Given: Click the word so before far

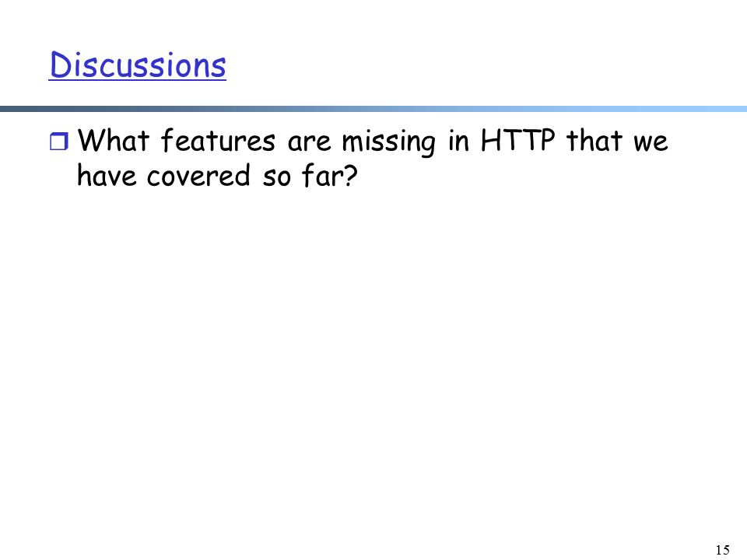Looking at the screenshot, I should [x=276, y=177].
